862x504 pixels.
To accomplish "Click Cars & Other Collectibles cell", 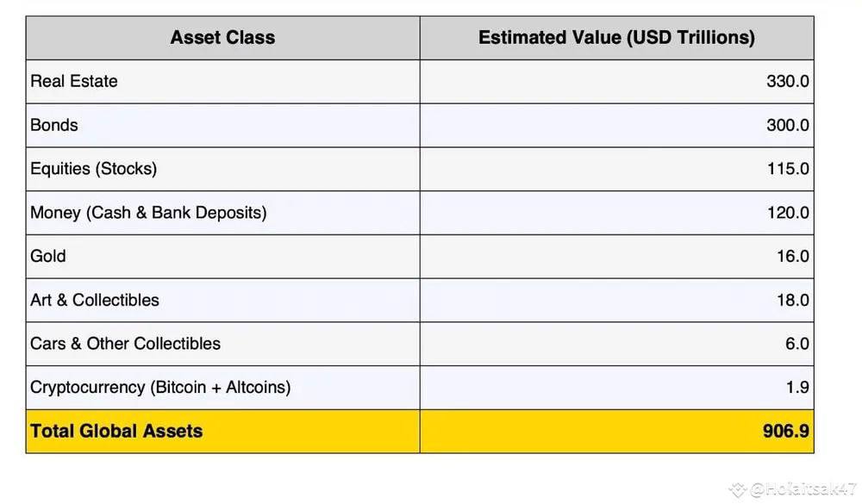I will click(x=222, y=344).
